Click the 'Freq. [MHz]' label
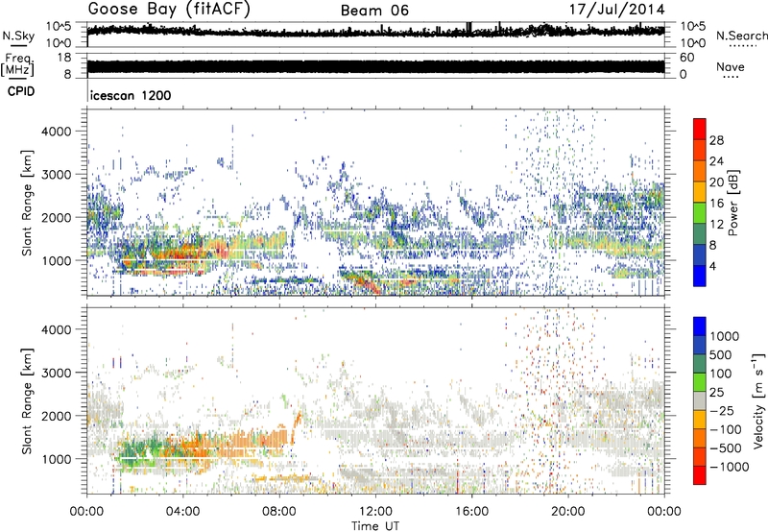Image resolution: width=768 pixels, height=532 pixels. pos(17,65)
